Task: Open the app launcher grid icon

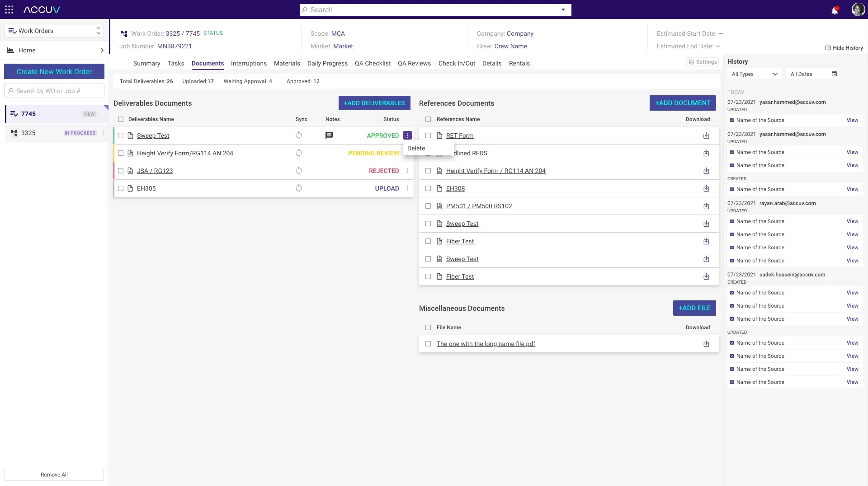Action: point(9,9)
